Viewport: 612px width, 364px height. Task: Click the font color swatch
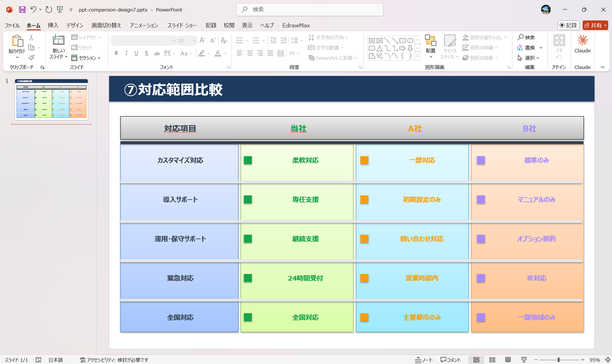218,53
